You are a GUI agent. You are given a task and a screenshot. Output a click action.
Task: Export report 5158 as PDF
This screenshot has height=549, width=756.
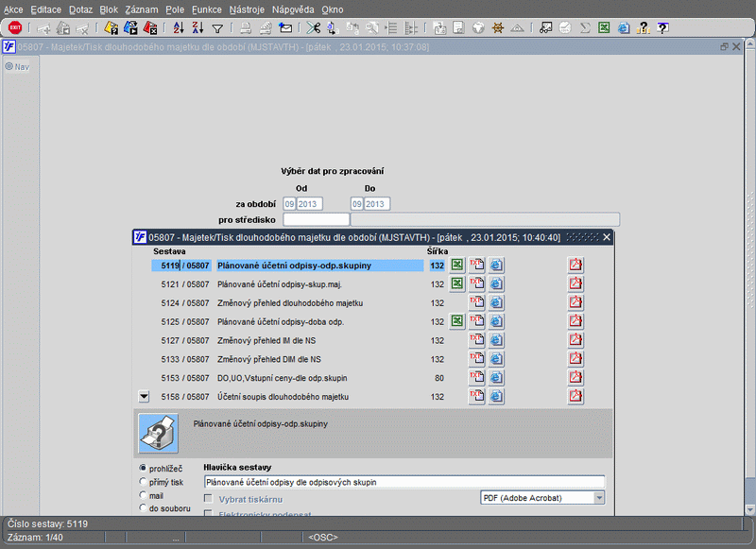pos(576,396)
